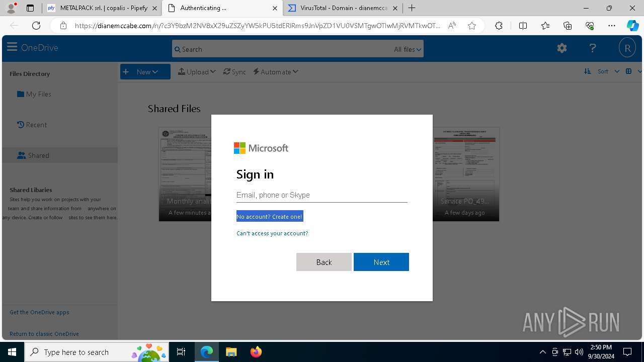Click Return to classic OneDrive link
The height and width of the screenshot is (362, 644).
click(x=44, y=334)
